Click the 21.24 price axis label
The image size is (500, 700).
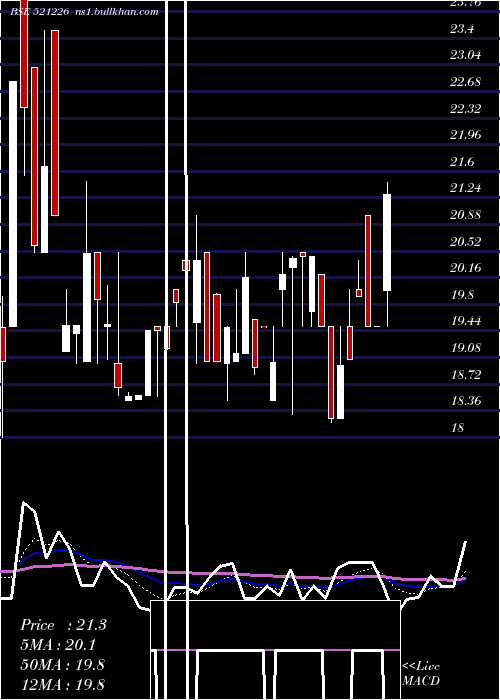pos(466,188)
